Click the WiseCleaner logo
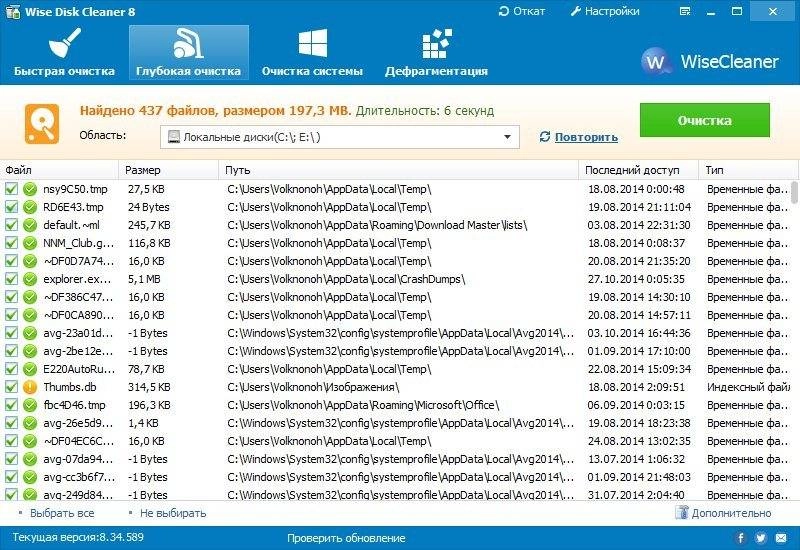 click(710, 62)
